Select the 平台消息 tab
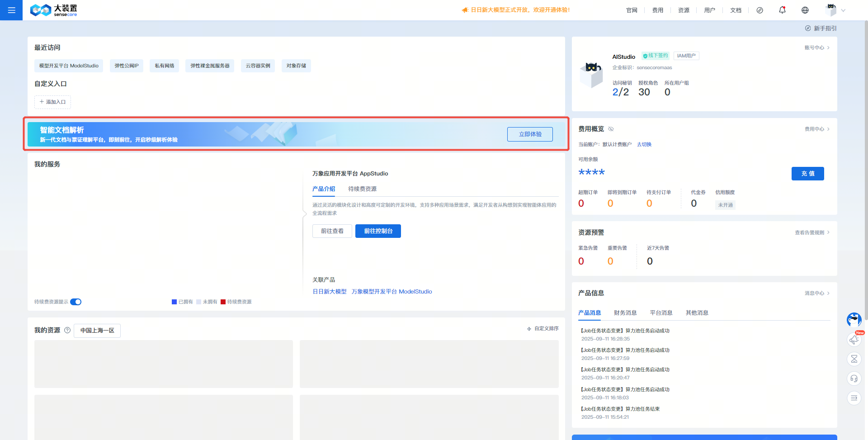Screen dimensions: 868x440 tap(661, 313)
